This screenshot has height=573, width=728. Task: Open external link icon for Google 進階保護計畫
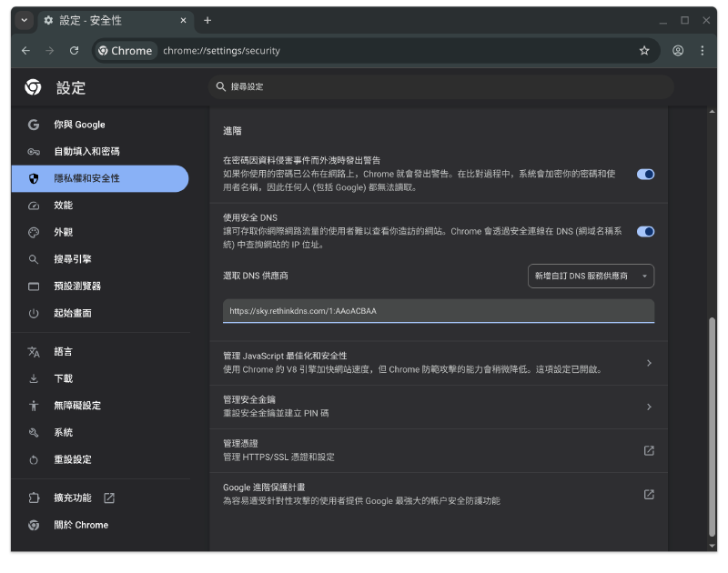649,494
